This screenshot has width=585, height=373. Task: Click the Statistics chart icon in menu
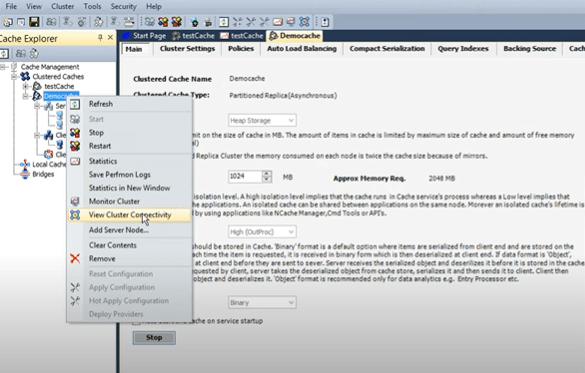pyautogui.click(x=75, y=161)
